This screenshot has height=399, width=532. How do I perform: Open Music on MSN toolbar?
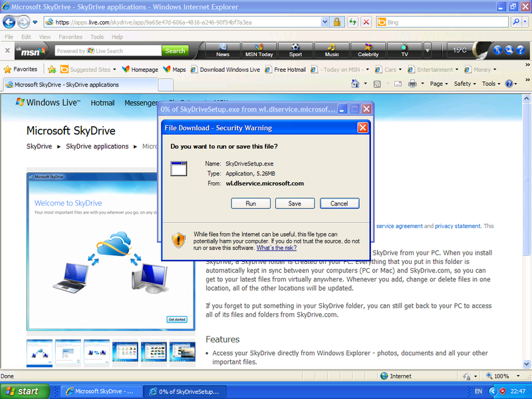click(332, 51)
